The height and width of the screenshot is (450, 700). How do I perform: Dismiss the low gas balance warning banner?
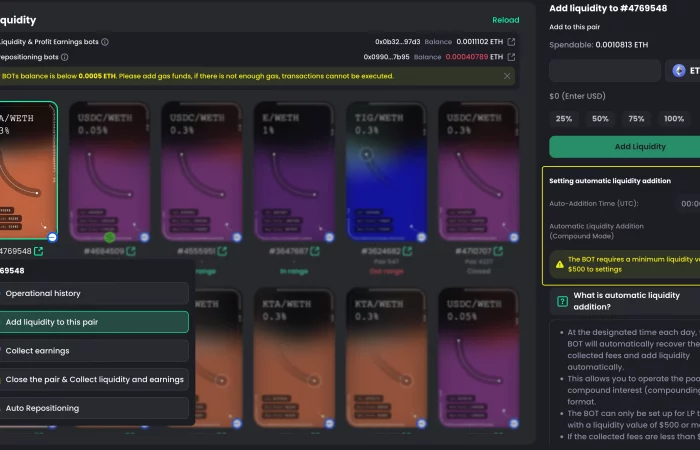(507, 76)
